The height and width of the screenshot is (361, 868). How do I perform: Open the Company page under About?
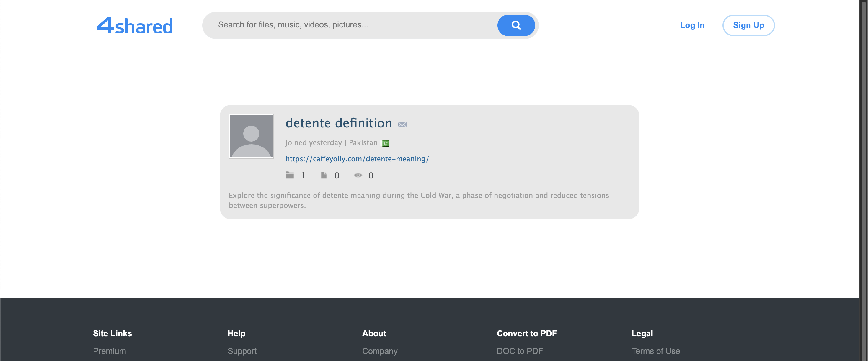pyautogui.click(x=380, y=351)
